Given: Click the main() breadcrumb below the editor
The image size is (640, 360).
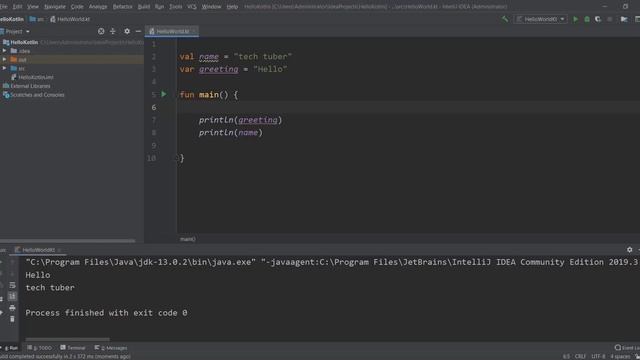Looking at the screenshot, I should [188, 239].
